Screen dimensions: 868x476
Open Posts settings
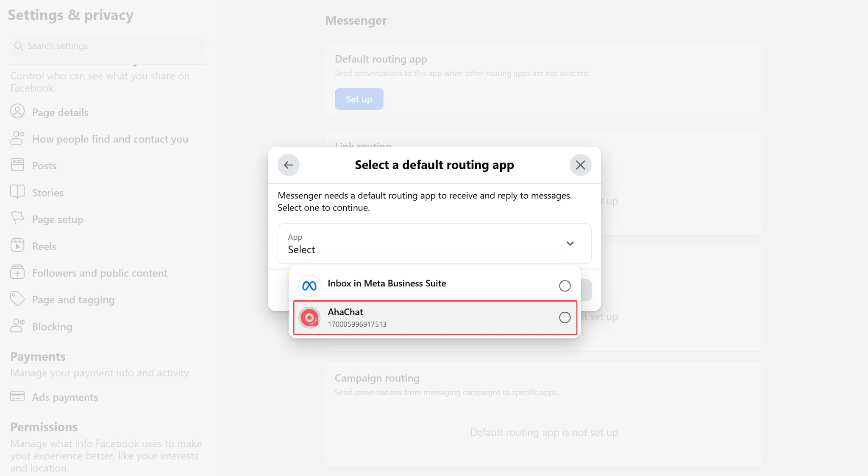pyautogui.click(x=44, y=166)
